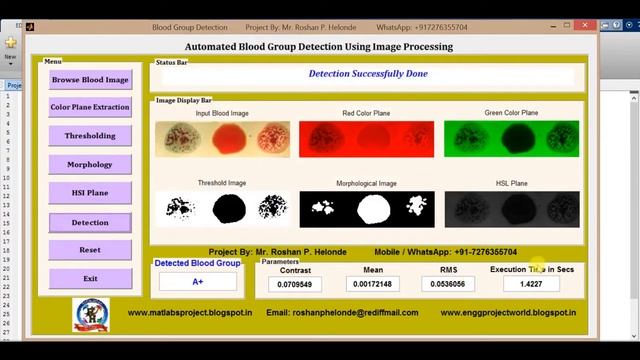The width and height of the screenshot is (640, 360).
Task: Click the Browse Blood Image button
Action: point(90,80)
